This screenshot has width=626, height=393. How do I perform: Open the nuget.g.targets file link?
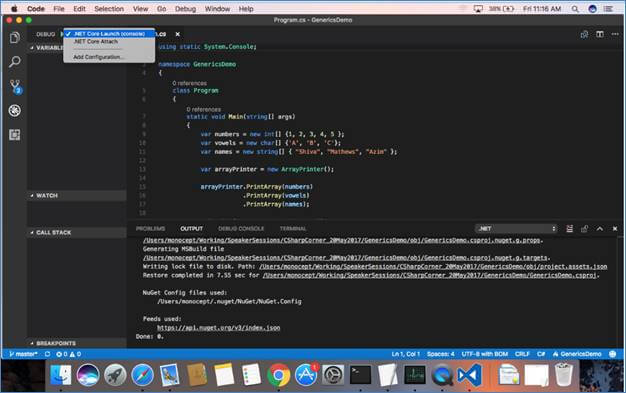coord(345,258)
